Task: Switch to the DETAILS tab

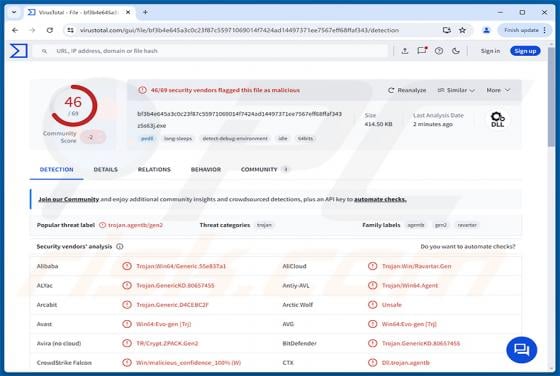Action: (106, 169)
